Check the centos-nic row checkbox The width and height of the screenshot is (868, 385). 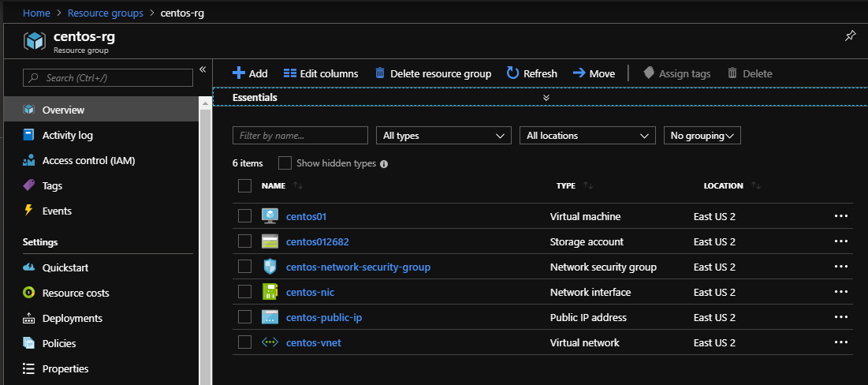244,292
